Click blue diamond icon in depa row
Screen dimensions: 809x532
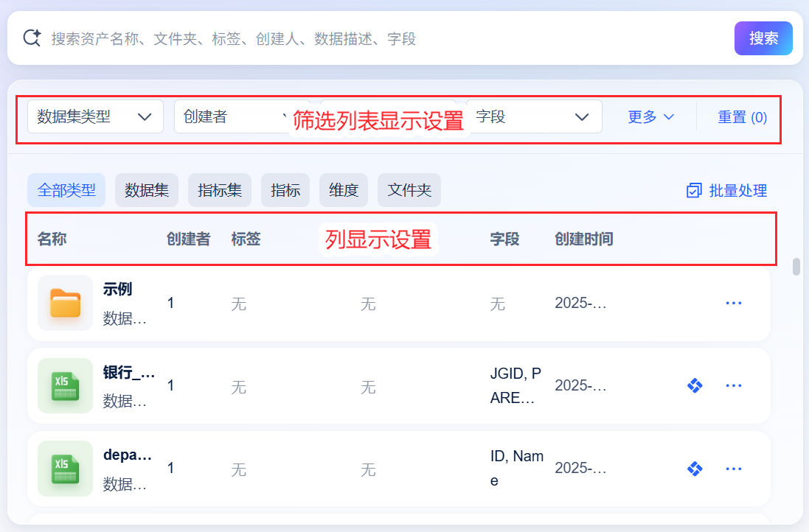(694, 468)
